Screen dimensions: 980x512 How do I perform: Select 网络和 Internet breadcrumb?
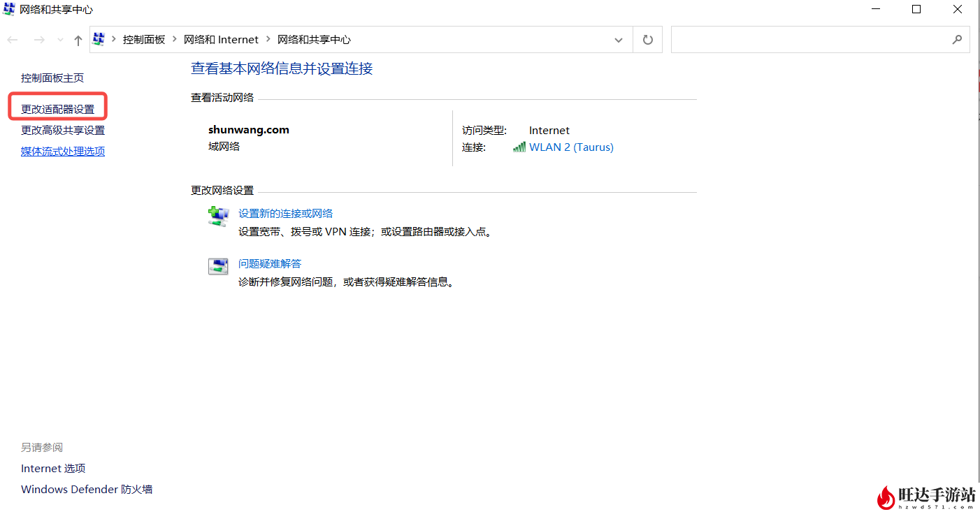pyautogui.click(x=221, y=40)
